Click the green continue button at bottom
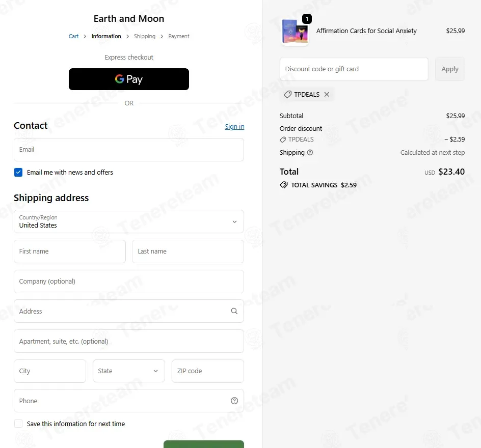 click(204, 444)
